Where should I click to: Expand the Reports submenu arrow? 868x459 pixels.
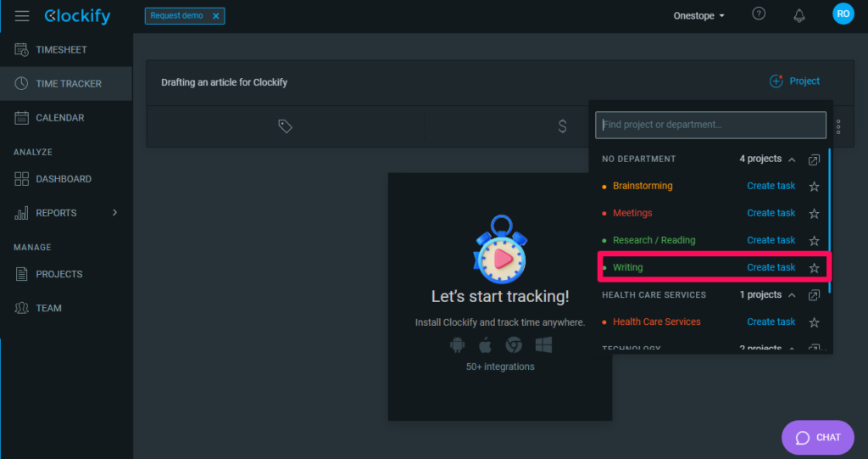[114, 213]
